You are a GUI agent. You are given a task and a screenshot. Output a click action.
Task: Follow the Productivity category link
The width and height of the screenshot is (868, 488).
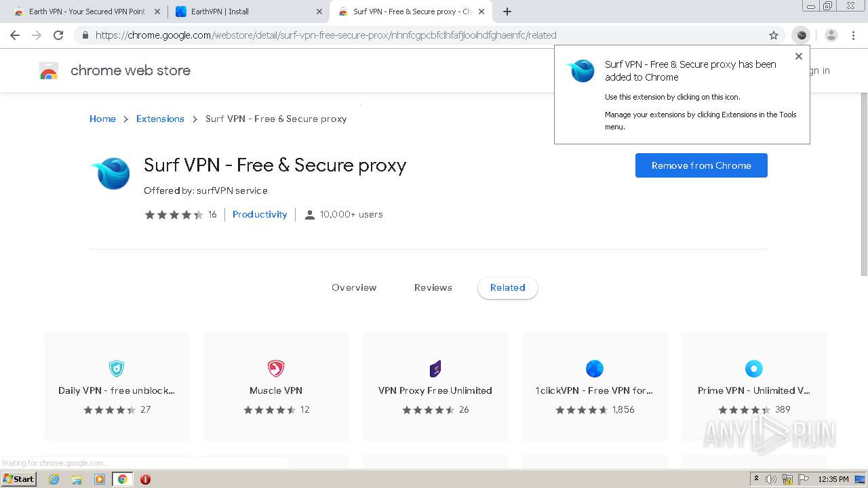[260, 214]
